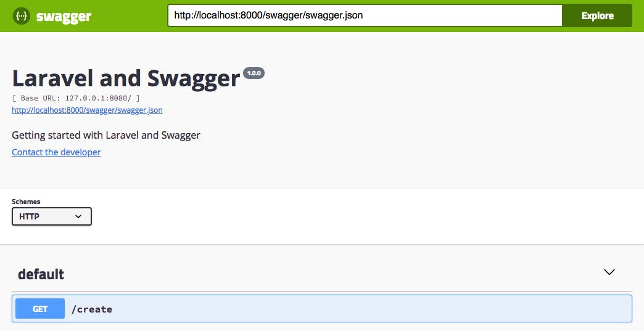Image resolution: width=644 pixels, height=331 pixels.
Task: Click the Laravel and Swagger title
Action: [x=126, y=78]
